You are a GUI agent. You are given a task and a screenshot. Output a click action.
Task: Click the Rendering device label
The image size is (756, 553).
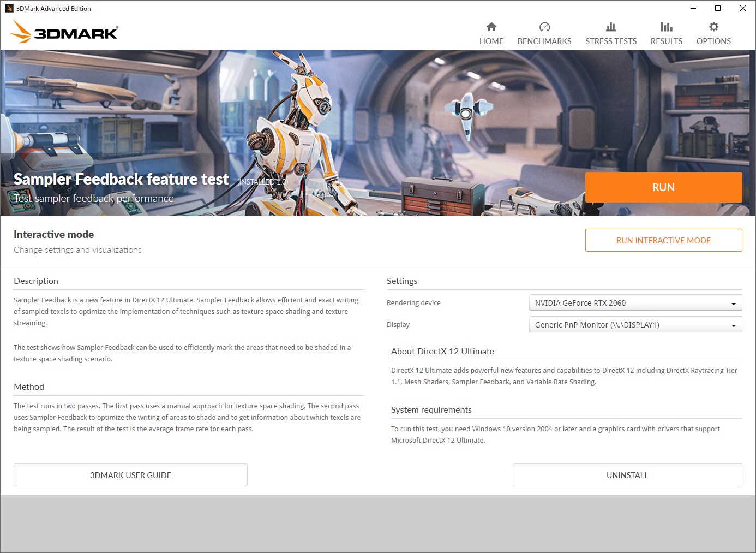coord(413,303)
